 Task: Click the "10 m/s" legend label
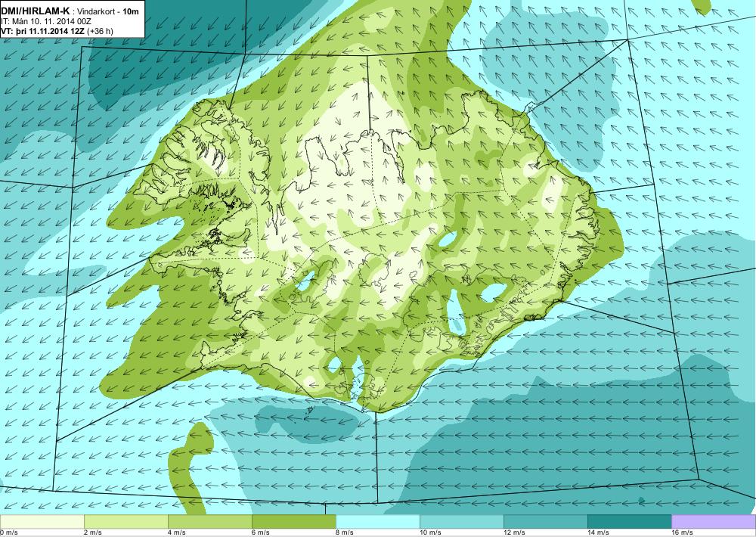pos(430,532)
